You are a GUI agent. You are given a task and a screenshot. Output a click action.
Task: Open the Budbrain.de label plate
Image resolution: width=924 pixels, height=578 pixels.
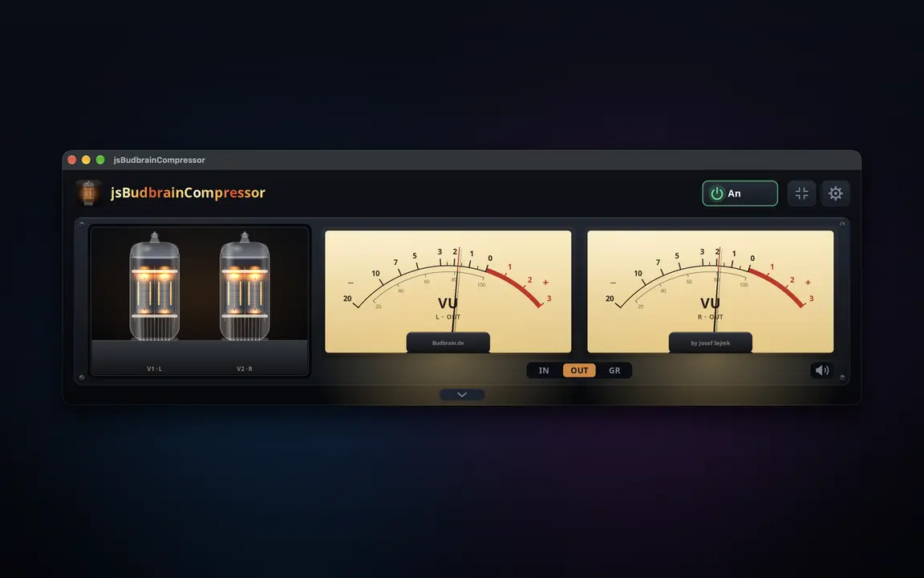point(448,343)
